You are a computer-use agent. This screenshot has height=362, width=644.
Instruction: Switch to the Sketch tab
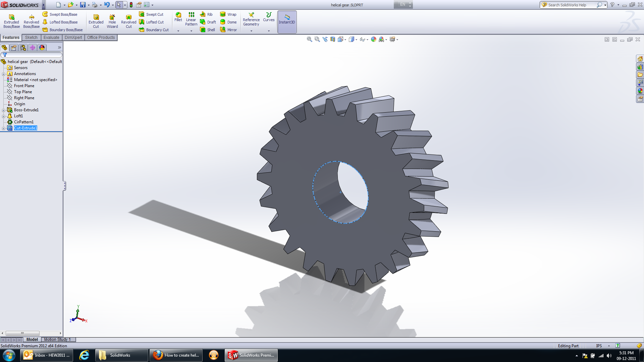31,38
